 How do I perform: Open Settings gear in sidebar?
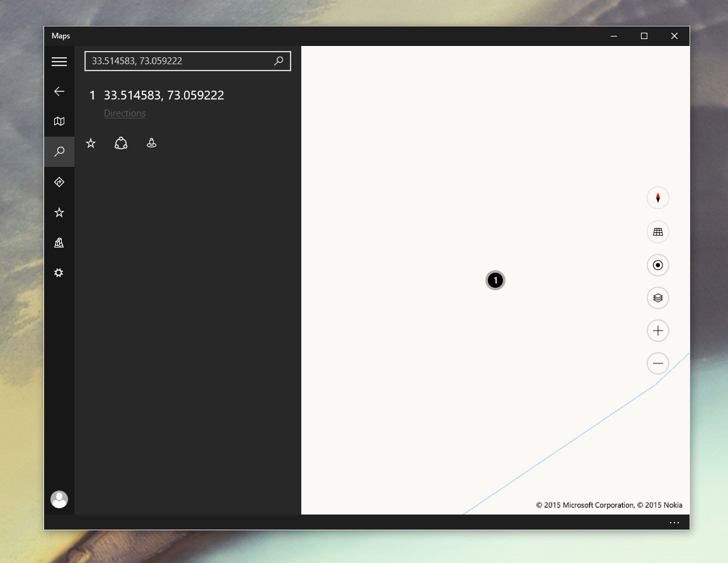click(x=59, y=273)
